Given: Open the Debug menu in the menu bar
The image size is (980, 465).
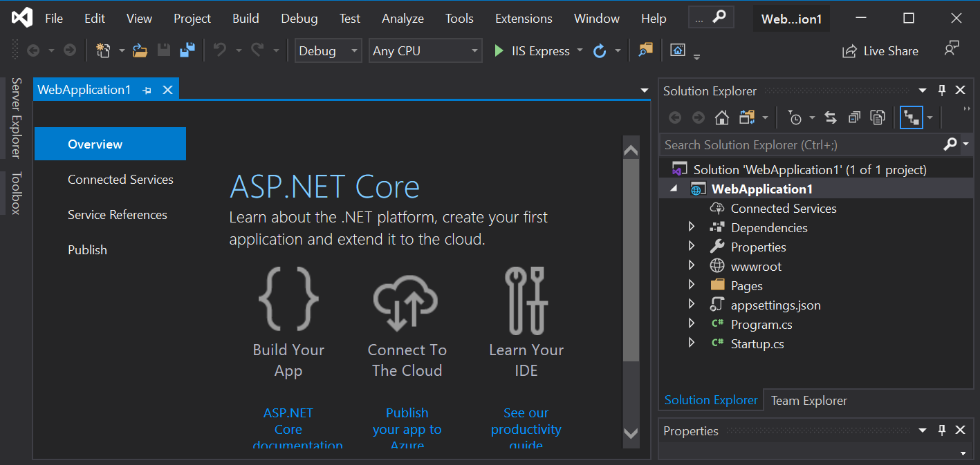Looking at the screenshot, I should (x=299, y=19).
